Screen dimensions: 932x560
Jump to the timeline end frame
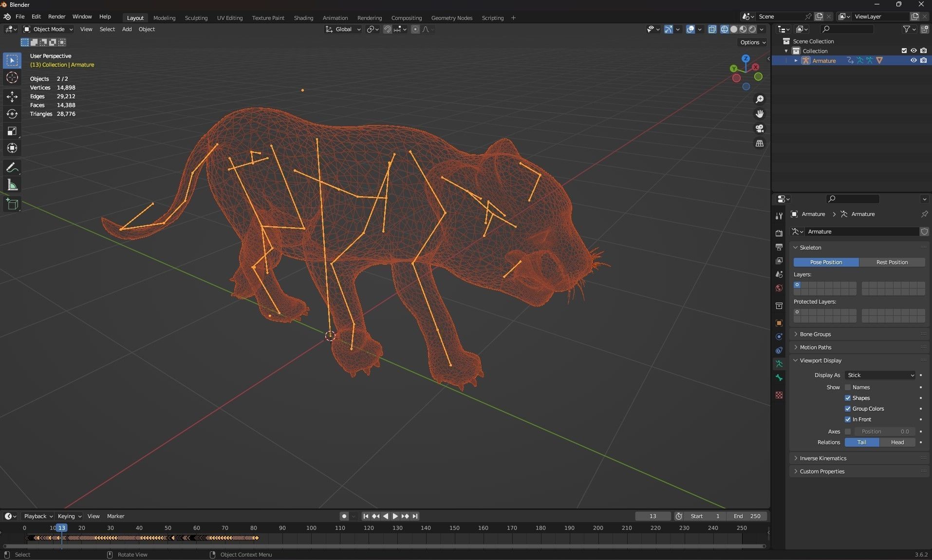click(415, 516)
